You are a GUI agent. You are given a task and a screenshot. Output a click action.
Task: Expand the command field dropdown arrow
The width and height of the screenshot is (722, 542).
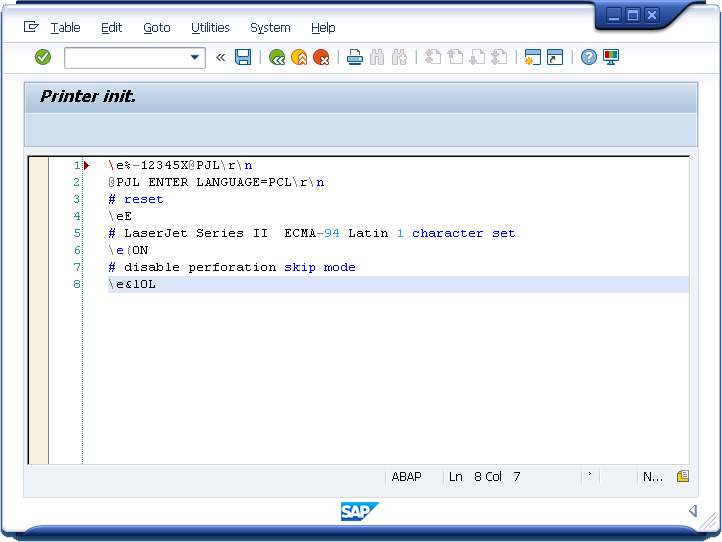196,58
